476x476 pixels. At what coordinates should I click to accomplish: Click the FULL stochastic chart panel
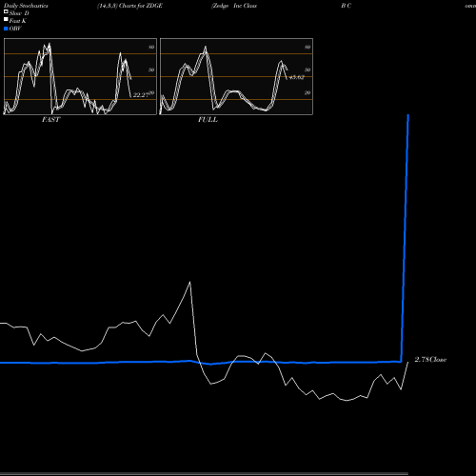click(236, 76)
